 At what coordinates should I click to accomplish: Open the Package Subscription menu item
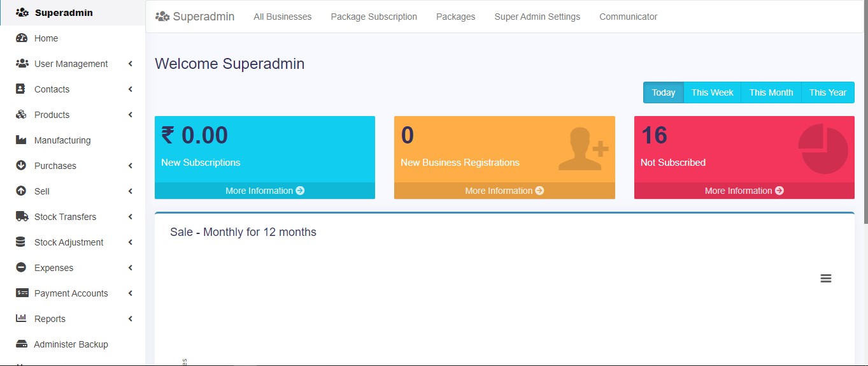[x=374, y=17]
